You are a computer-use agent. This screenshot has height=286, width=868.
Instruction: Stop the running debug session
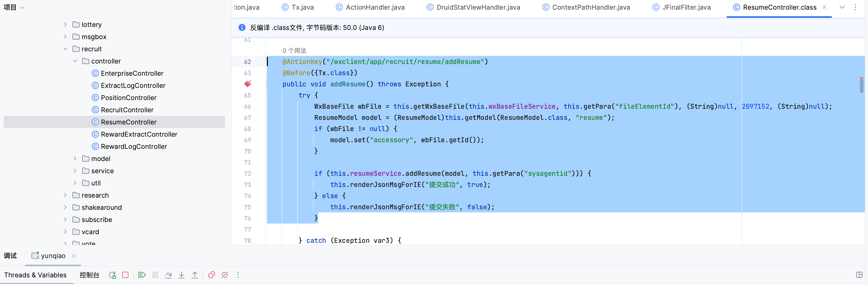(125, 275)
